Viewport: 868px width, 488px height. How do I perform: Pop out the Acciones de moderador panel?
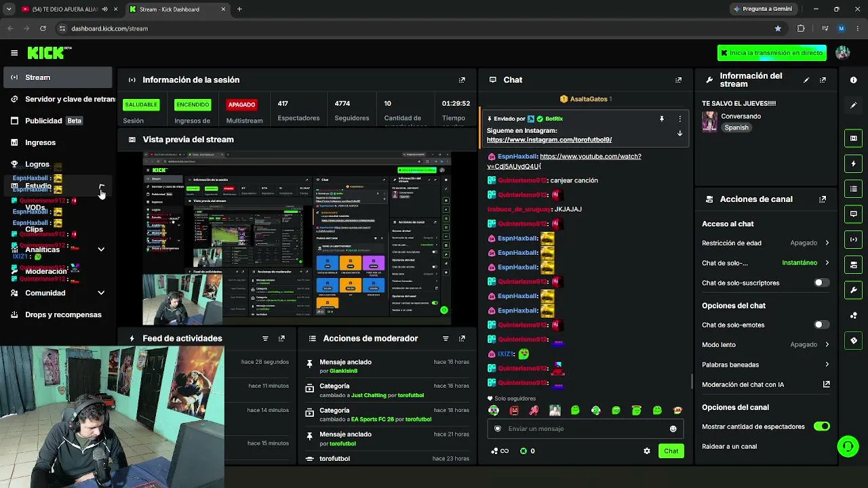(462, 338)
